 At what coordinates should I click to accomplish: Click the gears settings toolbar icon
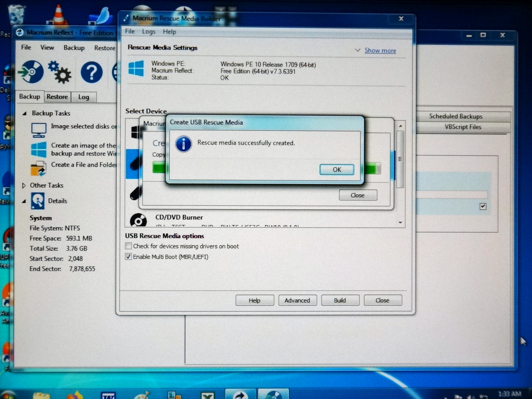pos(60,72)
